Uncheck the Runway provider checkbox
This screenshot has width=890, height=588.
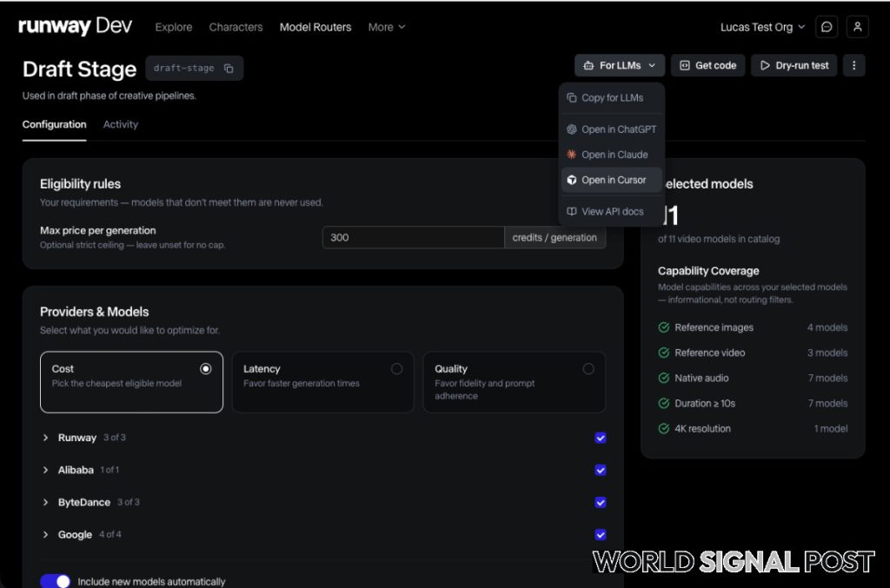601,438
